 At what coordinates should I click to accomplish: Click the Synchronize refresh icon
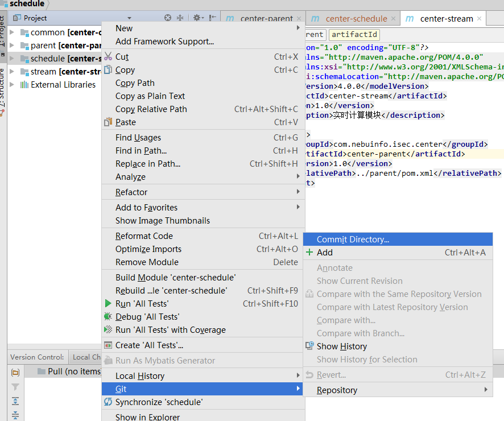(108, 402)
